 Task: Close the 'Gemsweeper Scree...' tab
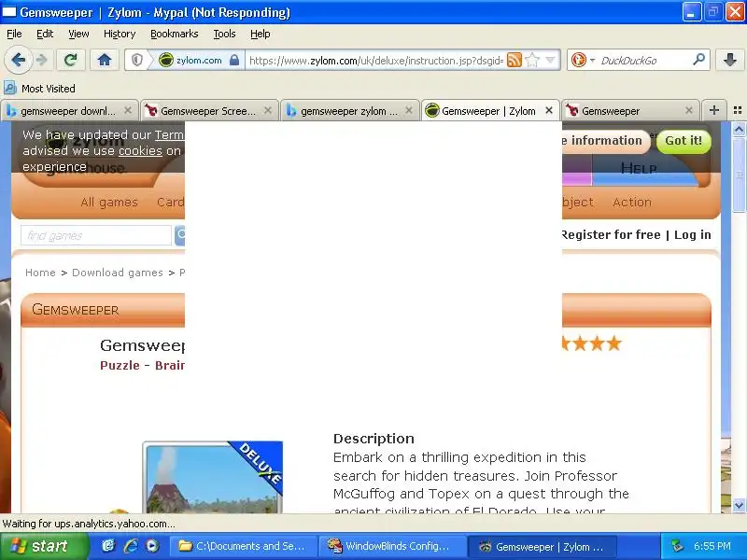268,110
